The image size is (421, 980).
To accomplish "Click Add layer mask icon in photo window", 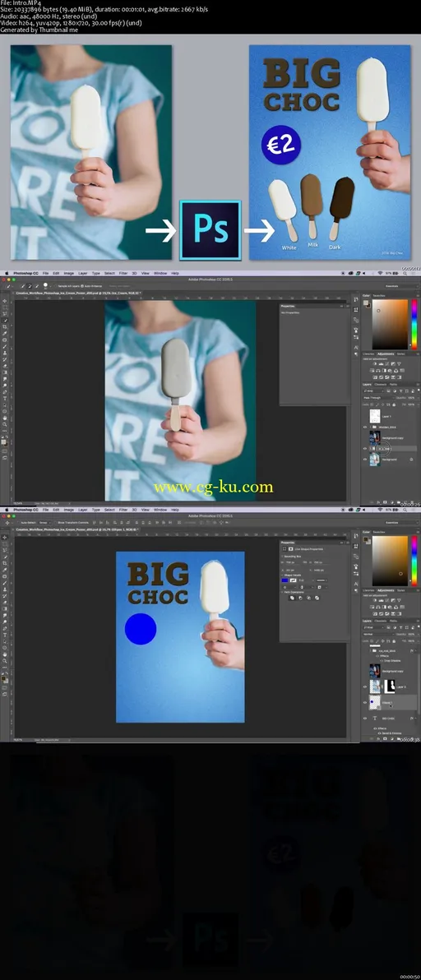I will pos(385,502).
